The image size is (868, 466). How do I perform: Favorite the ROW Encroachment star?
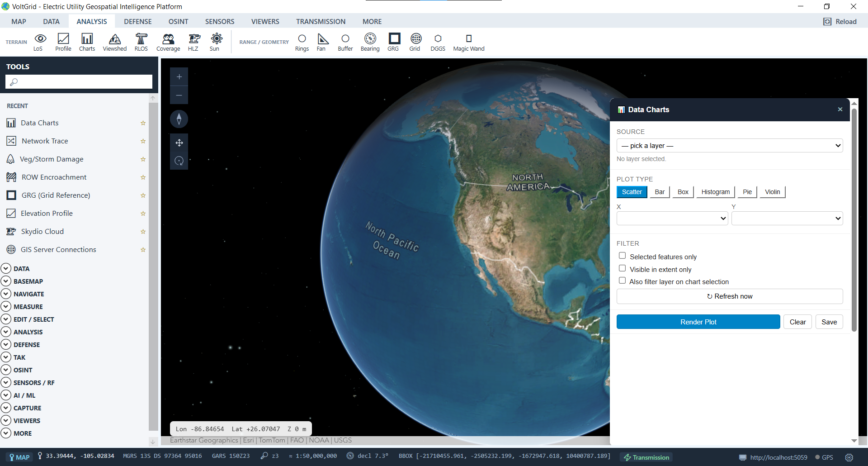[x=143, y=177]
